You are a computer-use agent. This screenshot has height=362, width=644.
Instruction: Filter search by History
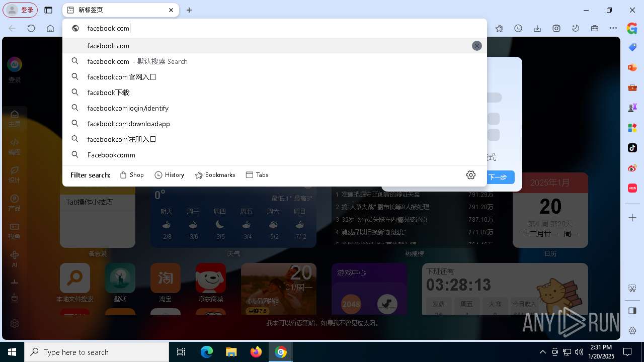pyautogui.click(x=170, y=175)
